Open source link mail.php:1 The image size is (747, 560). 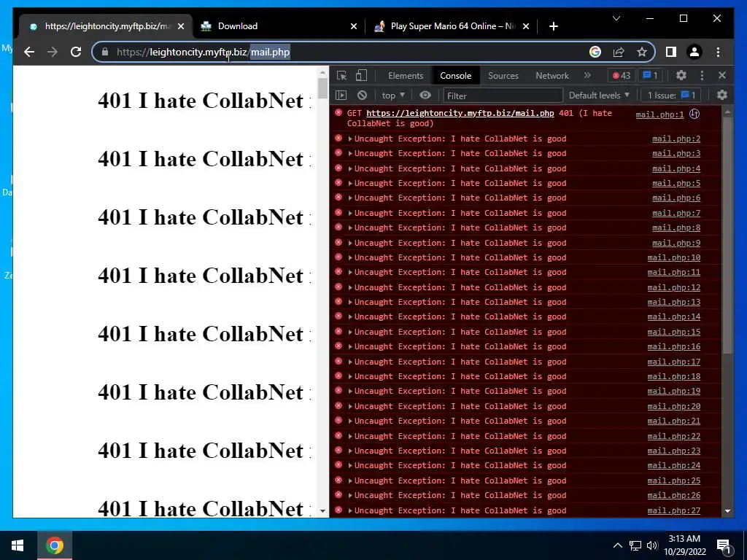coord(659,114)
